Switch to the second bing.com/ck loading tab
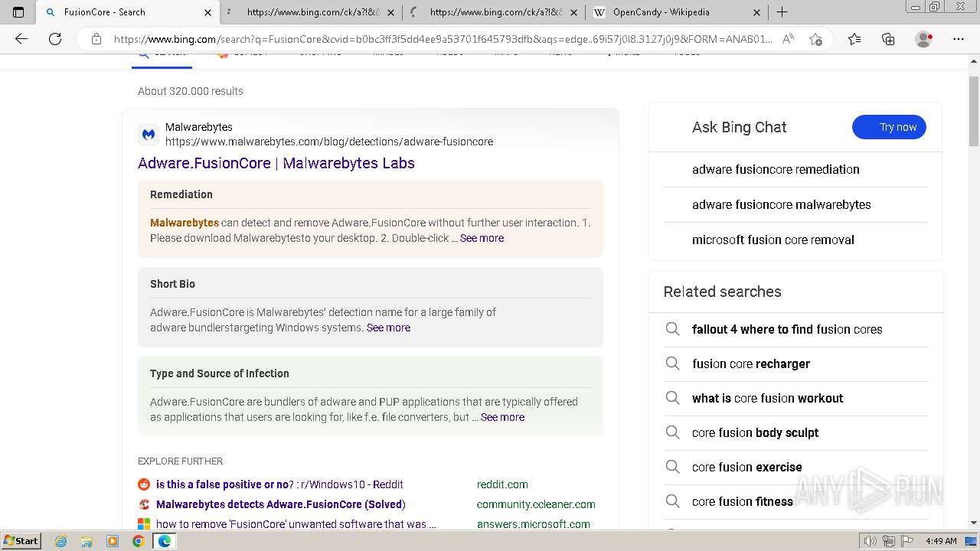This screenshot has height=551, width=980. point(496,12)
